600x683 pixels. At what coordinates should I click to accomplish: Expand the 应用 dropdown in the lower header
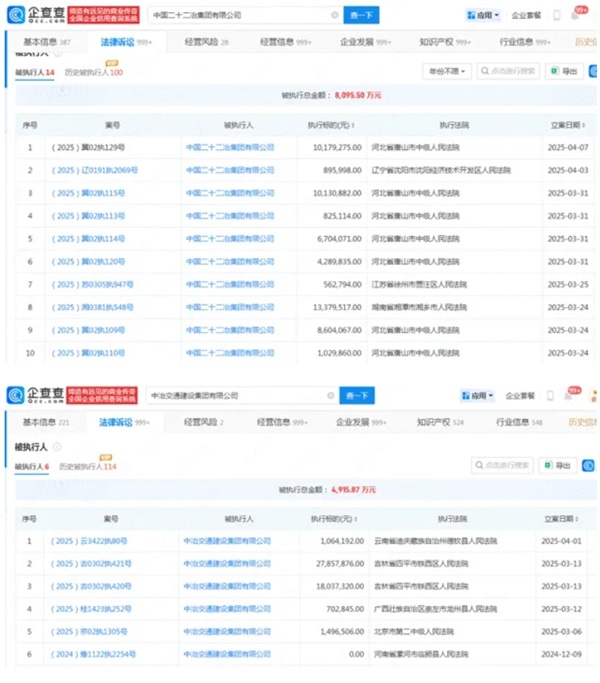[476, 396]
